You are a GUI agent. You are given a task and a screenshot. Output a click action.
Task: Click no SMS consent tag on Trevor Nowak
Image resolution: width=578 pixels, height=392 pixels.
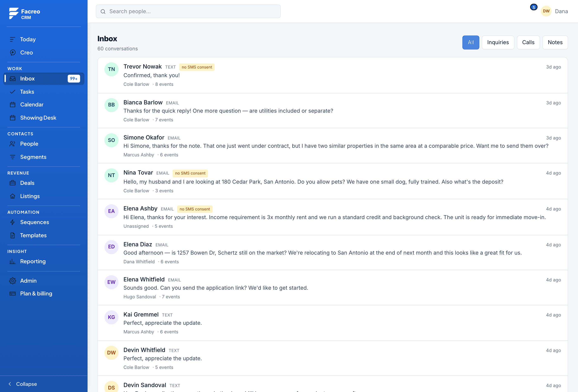pyautogui.click(x=197, y=67)
